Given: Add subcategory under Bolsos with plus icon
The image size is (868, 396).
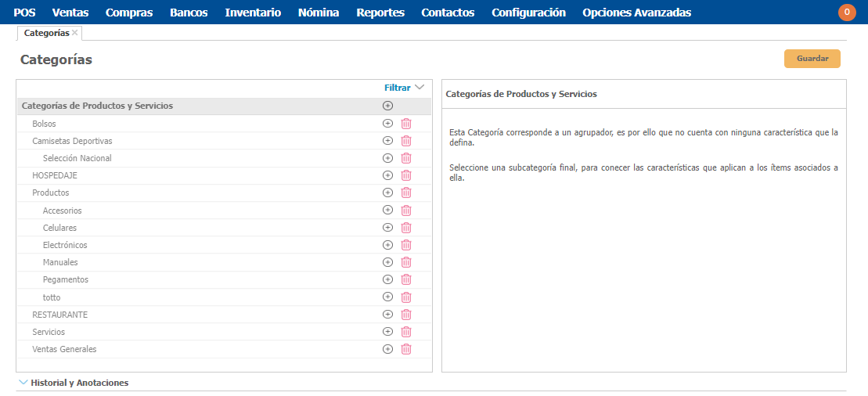Looking at the screenshot, I should [387, 124].
